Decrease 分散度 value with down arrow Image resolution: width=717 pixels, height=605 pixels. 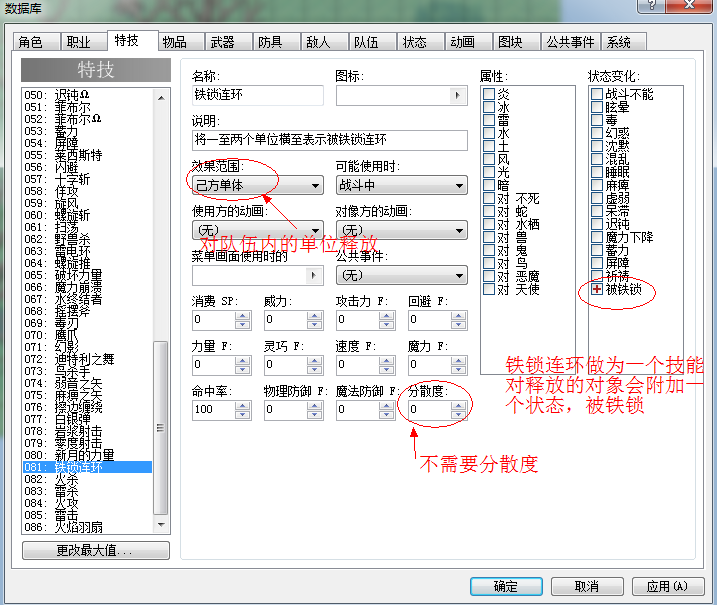(458, 415)
